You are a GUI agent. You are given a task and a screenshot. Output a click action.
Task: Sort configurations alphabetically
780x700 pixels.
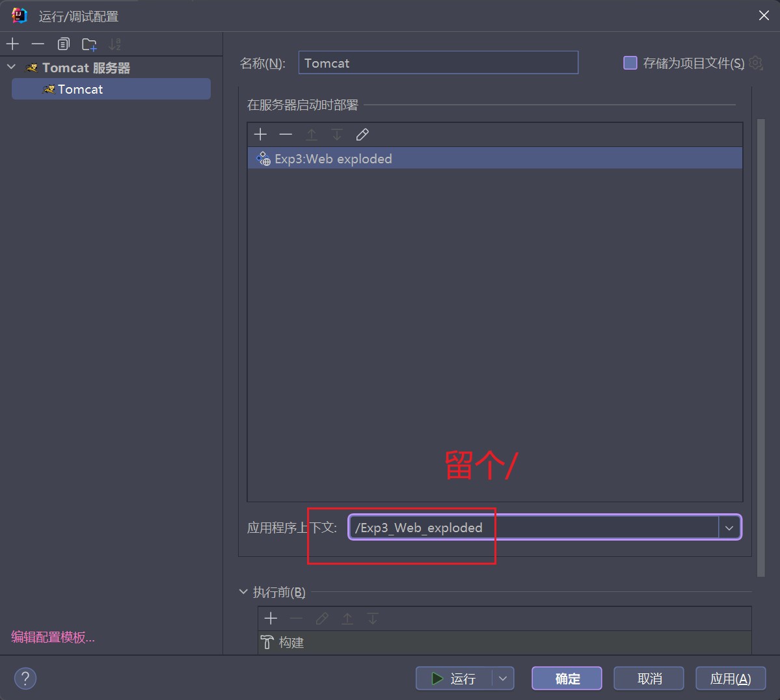tap(114, 44)
